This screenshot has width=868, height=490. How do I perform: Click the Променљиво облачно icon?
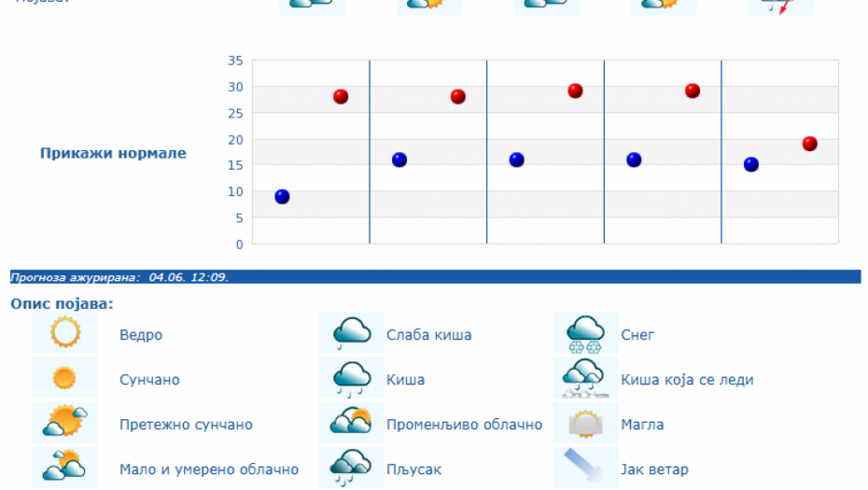(x=352, y=423)
